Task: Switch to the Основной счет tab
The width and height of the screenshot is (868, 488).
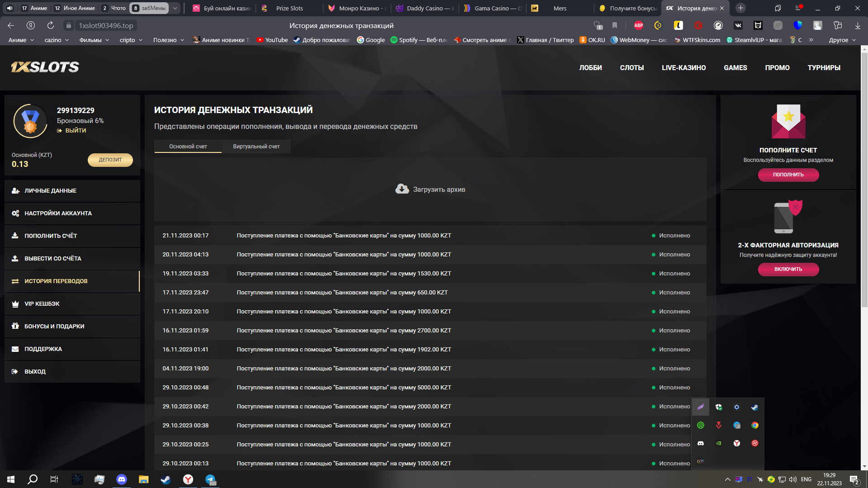Action: [188, 147]
